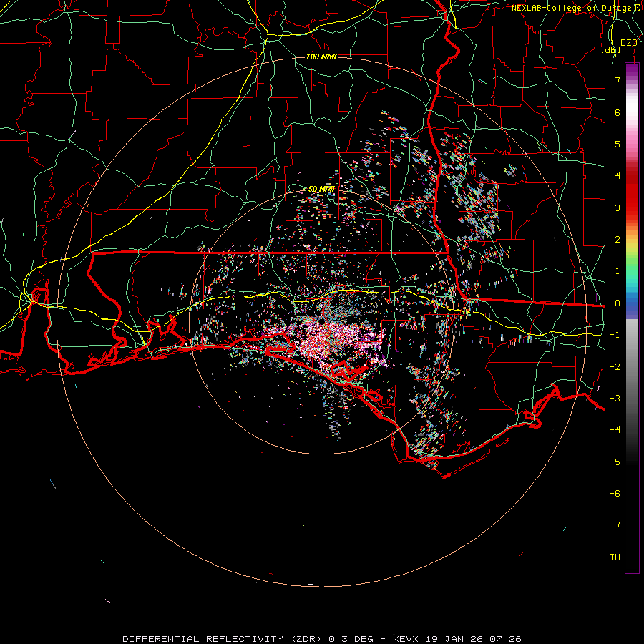
Task: Click the 7 value on color scale
Action: tap(618, 80)
